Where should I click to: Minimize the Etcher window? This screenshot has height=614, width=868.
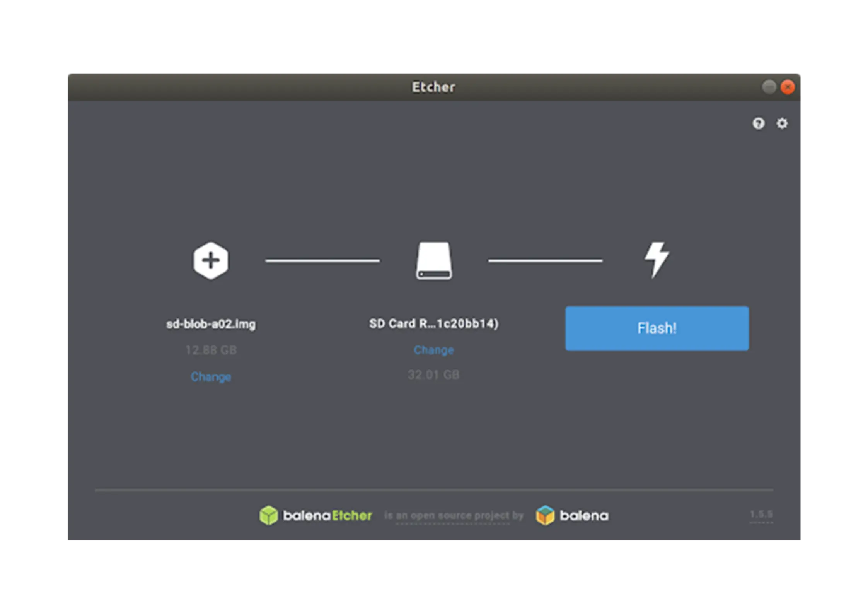[x=769, y=87]
